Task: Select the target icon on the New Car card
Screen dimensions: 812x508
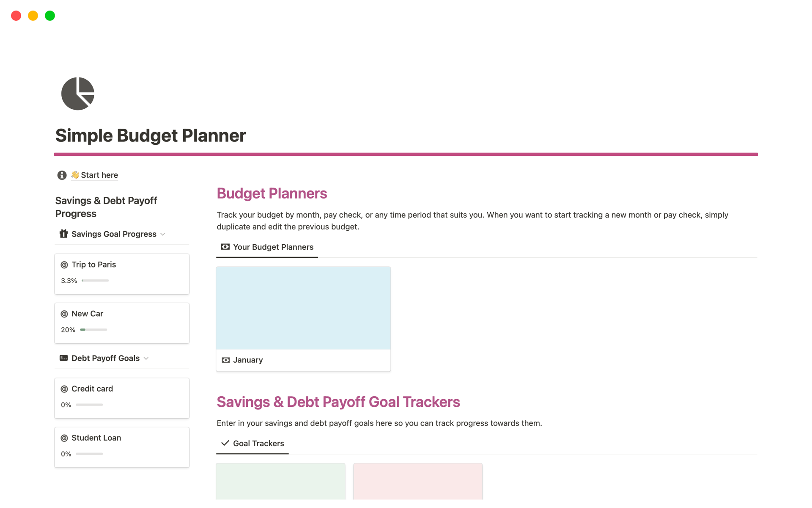Action: [x=64, y=314]
